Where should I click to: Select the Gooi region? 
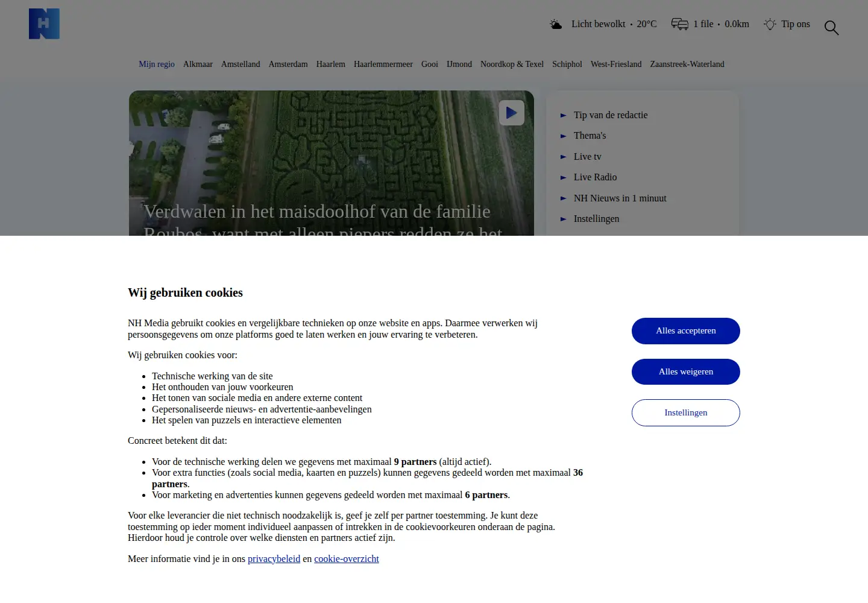click(x=430, y=64)
